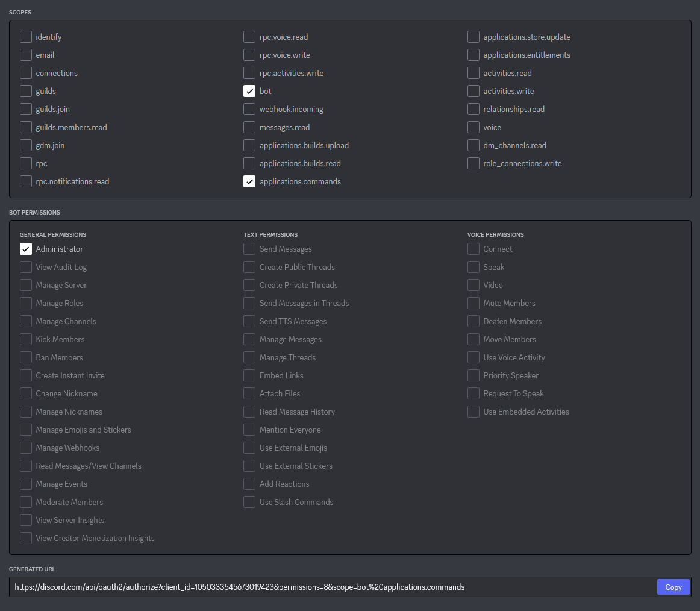Check the dm_channels.read scope
The image size is (700, 611).
pyautogui.click(x=473, y=145)
